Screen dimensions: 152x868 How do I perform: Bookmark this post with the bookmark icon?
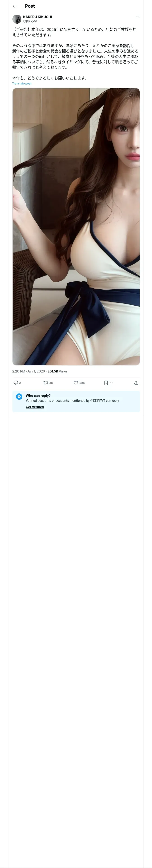pyautogui.click(x=106, y=382)
